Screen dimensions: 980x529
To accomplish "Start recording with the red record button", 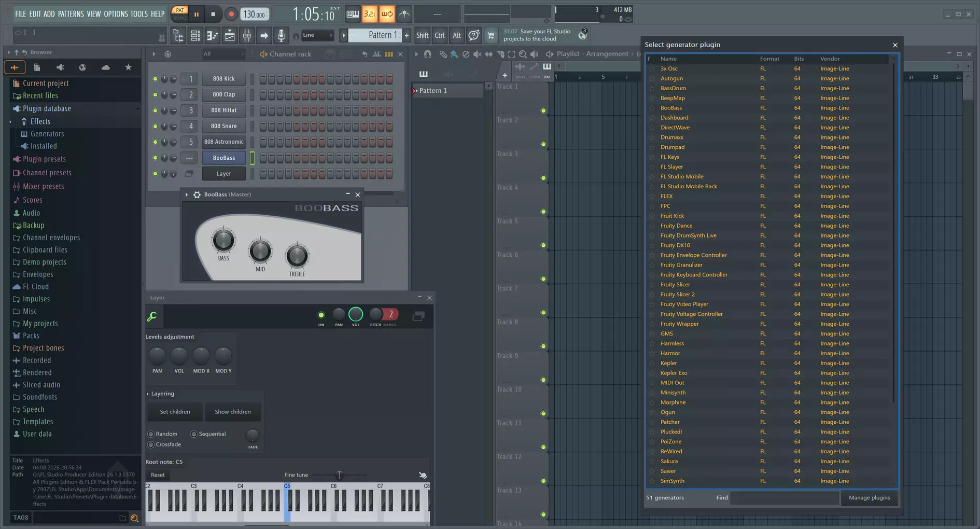I will point(231,15).
